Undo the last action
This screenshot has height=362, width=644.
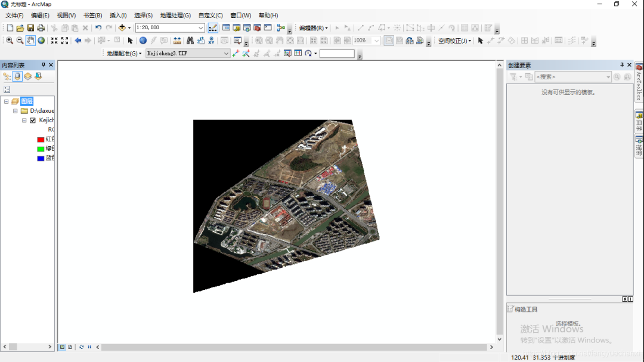[x=98, y=28]
